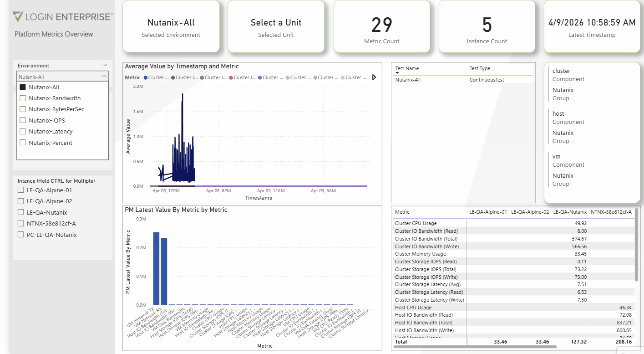Select the Cluster Memory Usage row
This screenshot has width=644, height=354.
(514, 254)
